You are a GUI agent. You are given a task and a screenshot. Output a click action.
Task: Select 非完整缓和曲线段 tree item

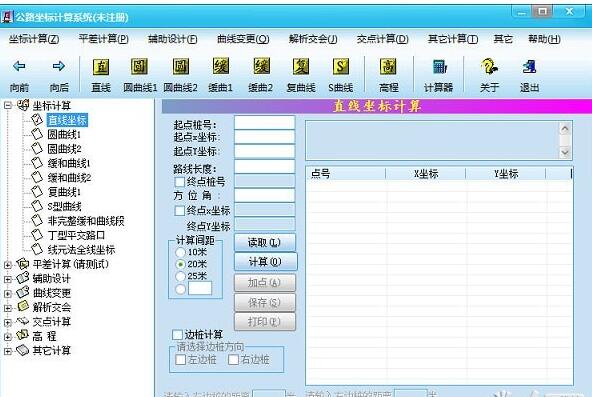coord(86,221)
